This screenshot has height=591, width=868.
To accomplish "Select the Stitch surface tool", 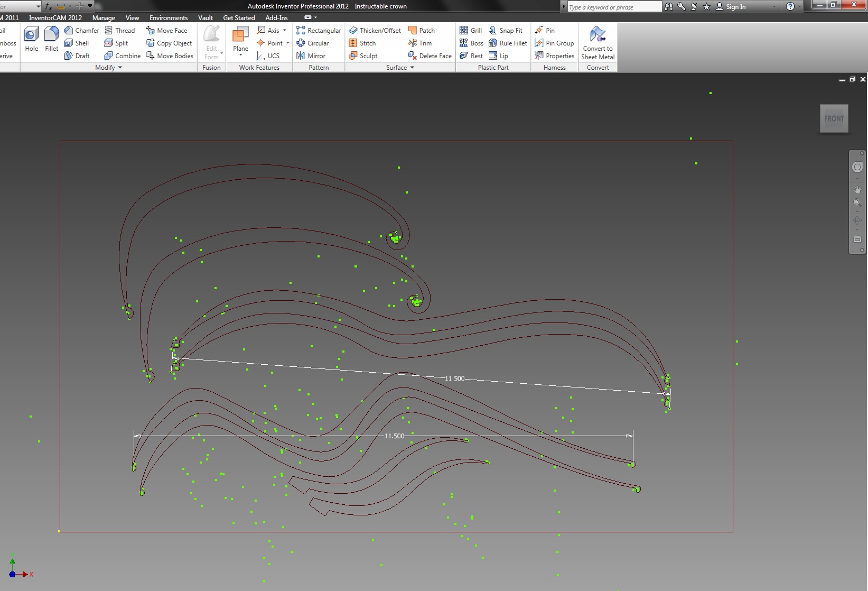I will pos(362,43).
